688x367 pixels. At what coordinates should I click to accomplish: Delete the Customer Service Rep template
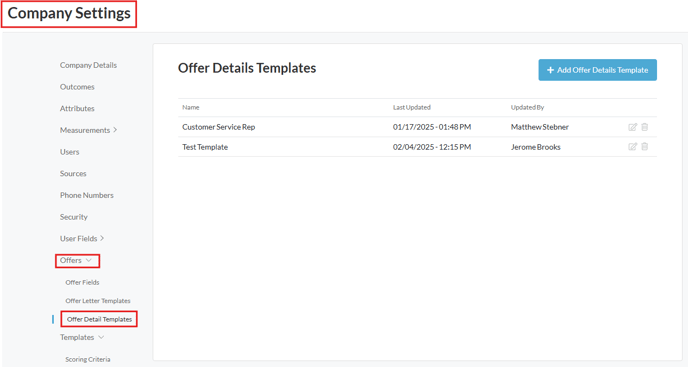[645, 127]
